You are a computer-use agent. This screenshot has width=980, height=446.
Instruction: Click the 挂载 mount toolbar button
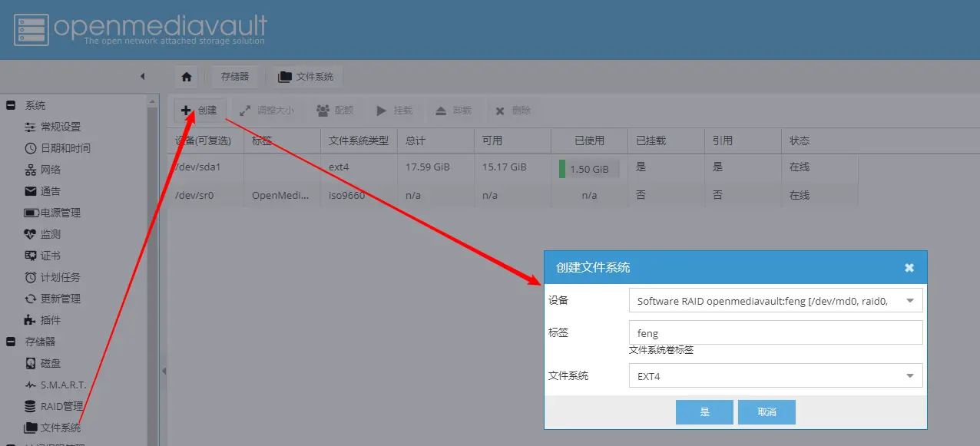tap(394, 111)
